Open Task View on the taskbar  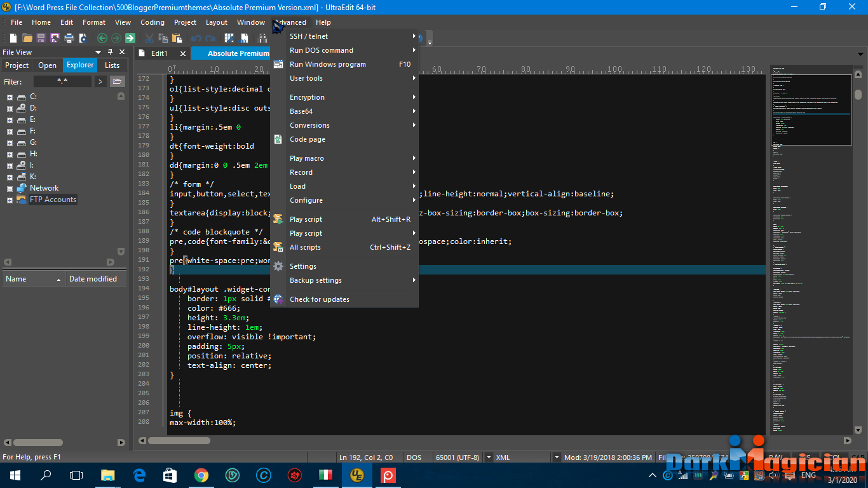click(x=76, y=475)
